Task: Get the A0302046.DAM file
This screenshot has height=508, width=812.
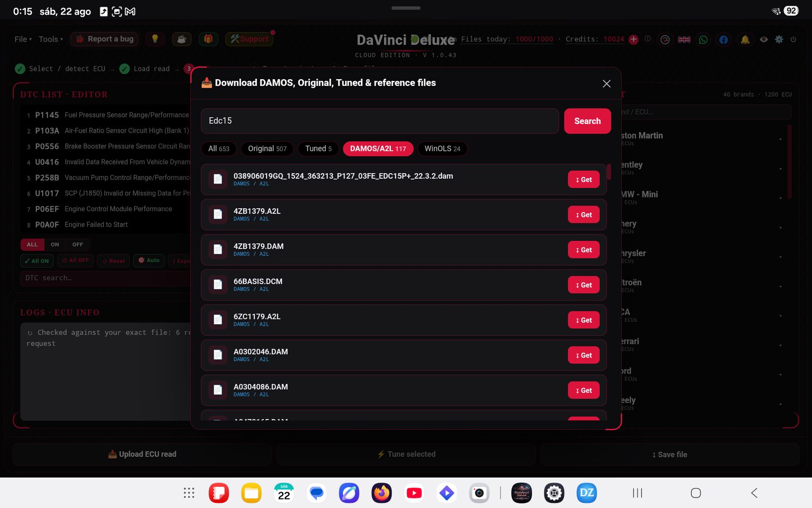Action: (x=584, y=355)
